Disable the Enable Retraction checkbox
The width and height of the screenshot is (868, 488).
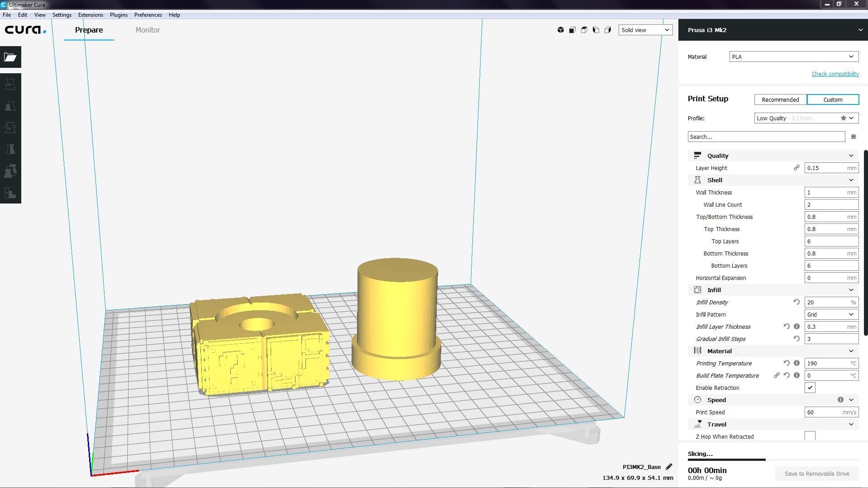tap(810, 388)
